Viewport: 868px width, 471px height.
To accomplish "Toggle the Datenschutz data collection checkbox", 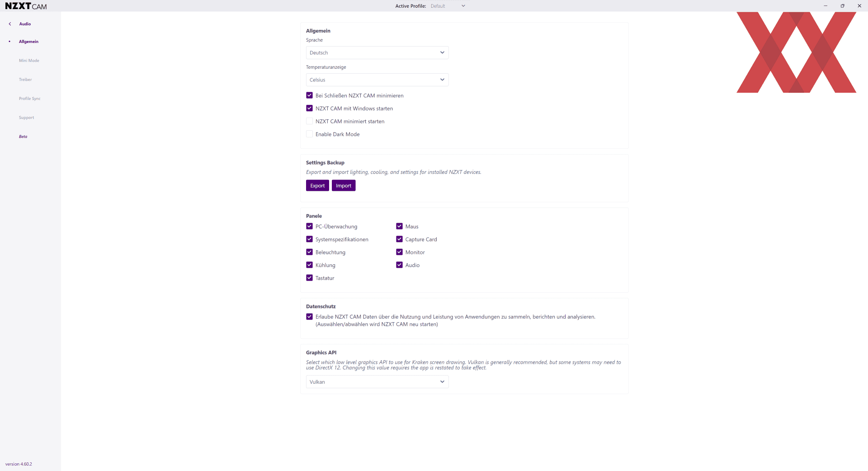I will 309,317.
